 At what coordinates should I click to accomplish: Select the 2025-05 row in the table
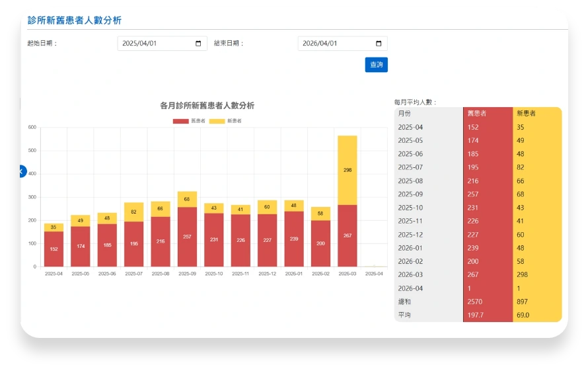(x=478, y=140)
